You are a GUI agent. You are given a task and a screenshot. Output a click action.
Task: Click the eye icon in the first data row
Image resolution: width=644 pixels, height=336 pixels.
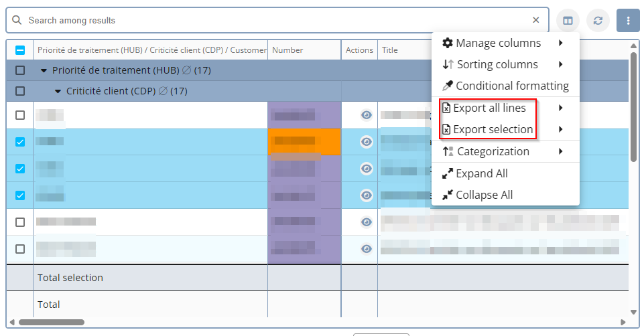click(x=366, y=115)
